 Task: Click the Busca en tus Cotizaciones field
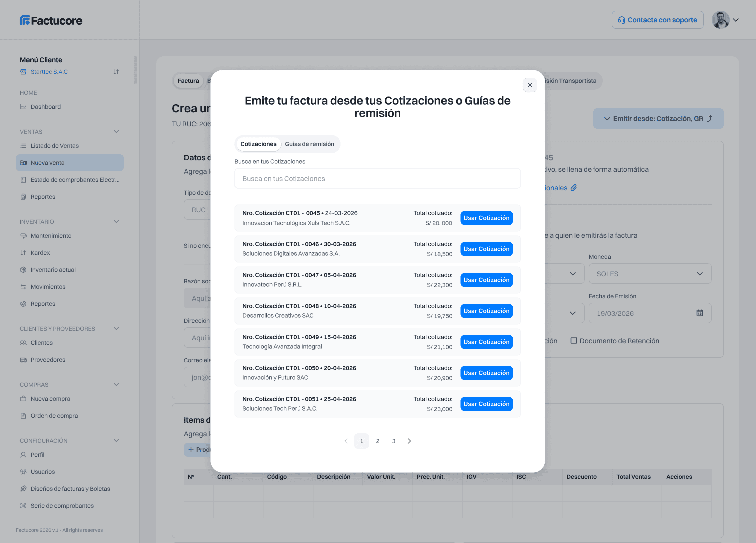pyautogui.click(x=378, y=179)
